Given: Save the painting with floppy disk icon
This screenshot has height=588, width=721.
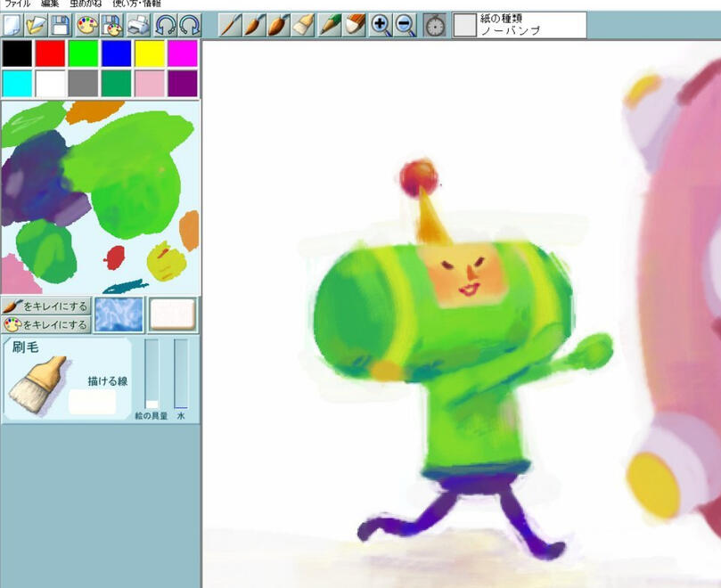Looking at the screenshot, I should point(61,25).
